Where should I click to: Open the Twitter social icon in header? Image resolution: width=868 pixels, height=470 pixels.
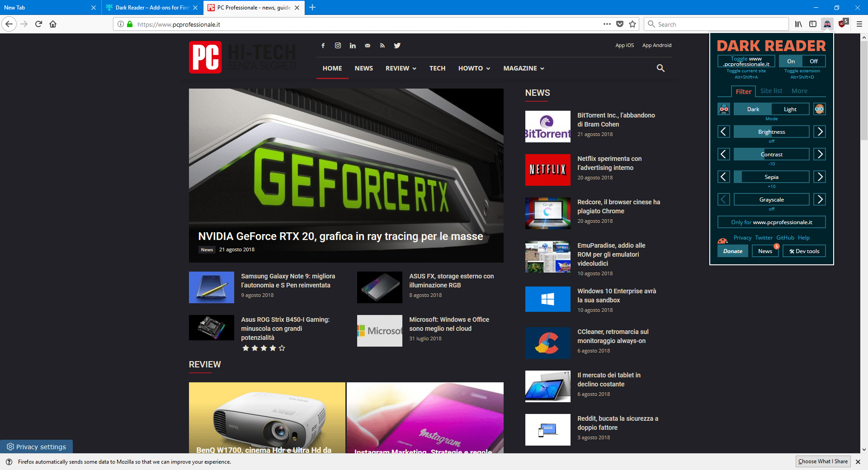(397, 45)
